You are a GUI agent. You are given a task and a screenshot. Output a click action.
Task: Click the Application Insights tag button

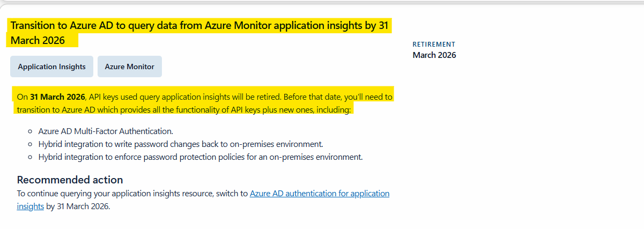coord(51,67)
